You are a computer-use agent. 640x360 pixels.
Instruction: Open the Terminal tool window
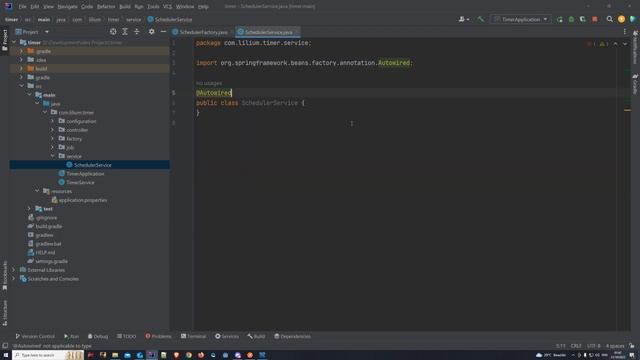[x=193, y=336]
